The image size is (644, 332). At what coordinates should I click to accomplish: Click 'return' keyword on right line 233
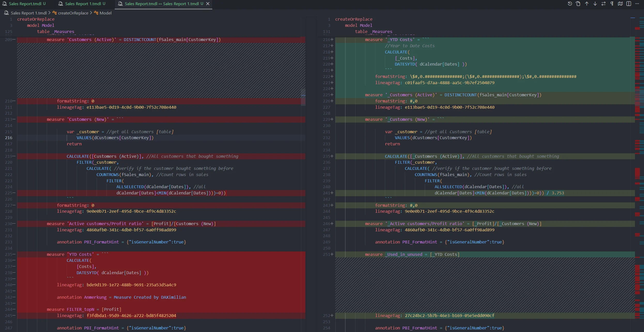tap(392, 144)
